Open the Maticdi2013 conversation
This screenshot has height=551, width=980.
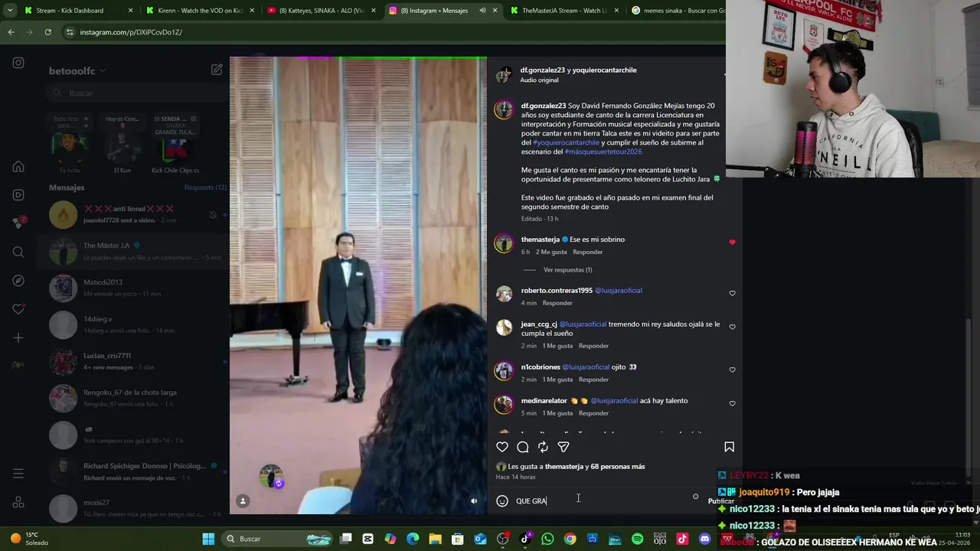[138, 288]
